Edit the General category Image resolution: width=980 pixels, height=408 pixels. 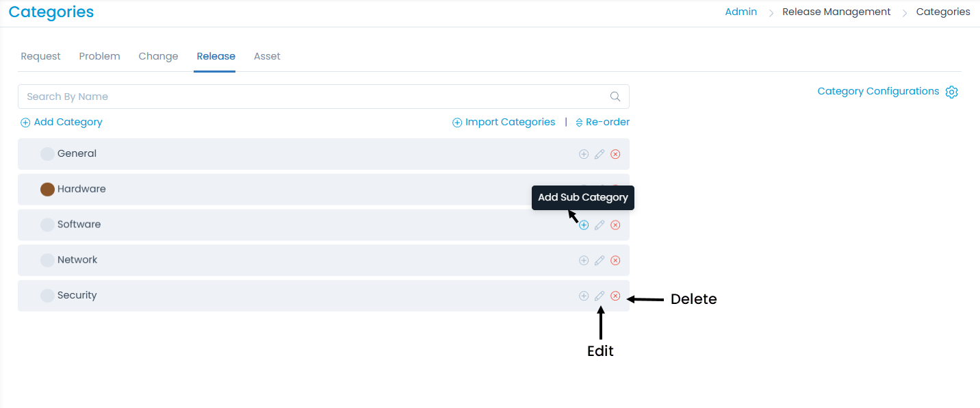click(599, 154)
